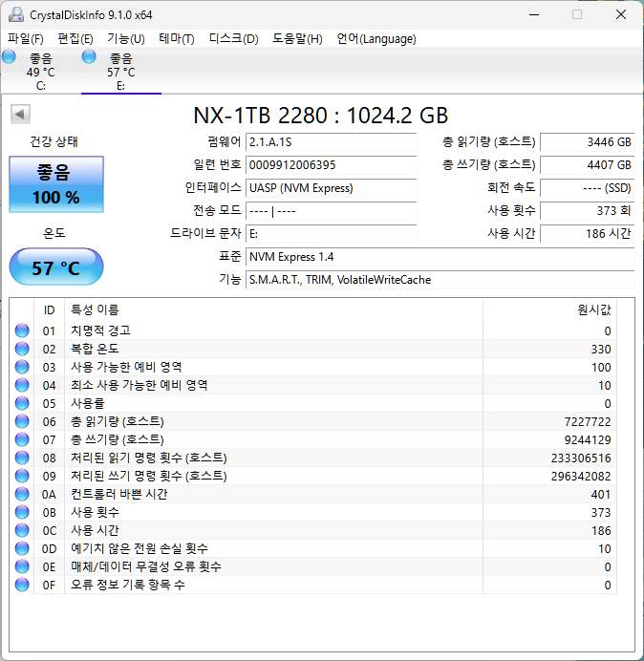Click the disk title NX-1TB 2280 : 1024.2 GB
The height and width of the screenshot is (661, 644).
coord(320,115)
